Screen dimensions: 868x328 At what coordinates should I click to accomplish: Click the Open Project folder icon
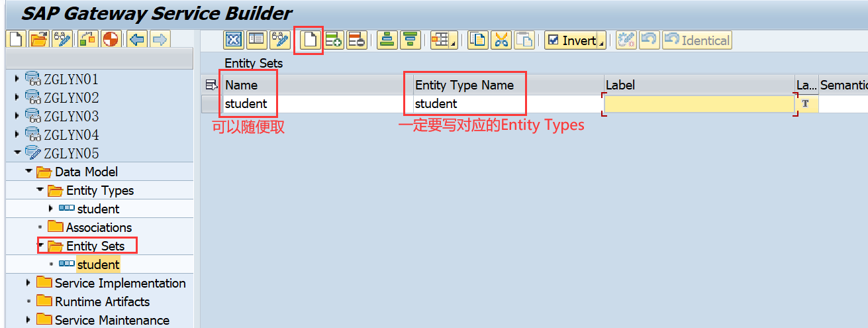(39, 40)
